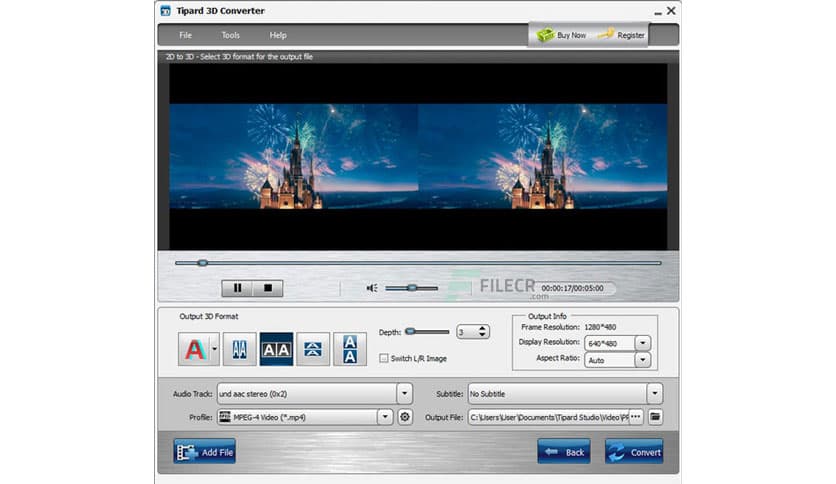
Task: Click the Convert button
Action: pyautogui.click(x=634, y=452)
